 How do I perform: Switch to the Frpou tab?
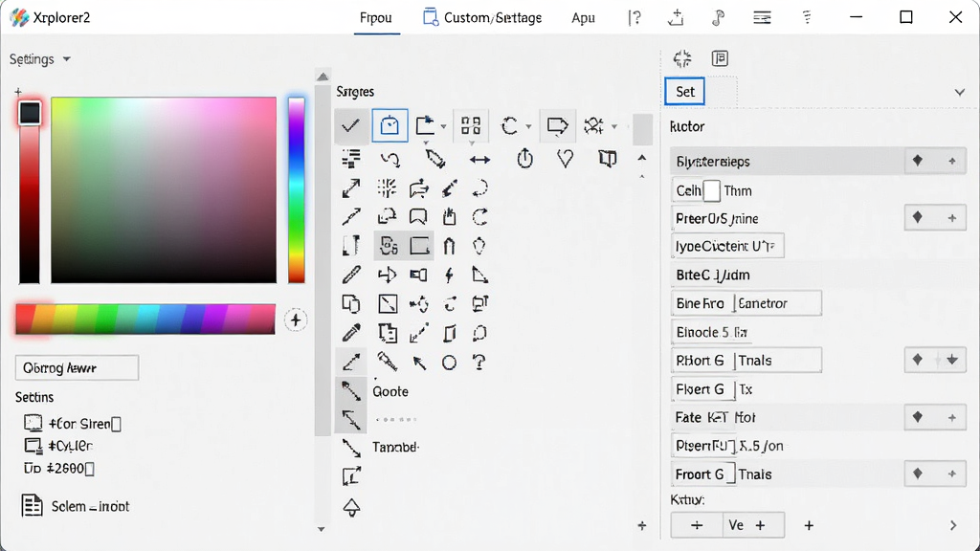pos(375,17)
